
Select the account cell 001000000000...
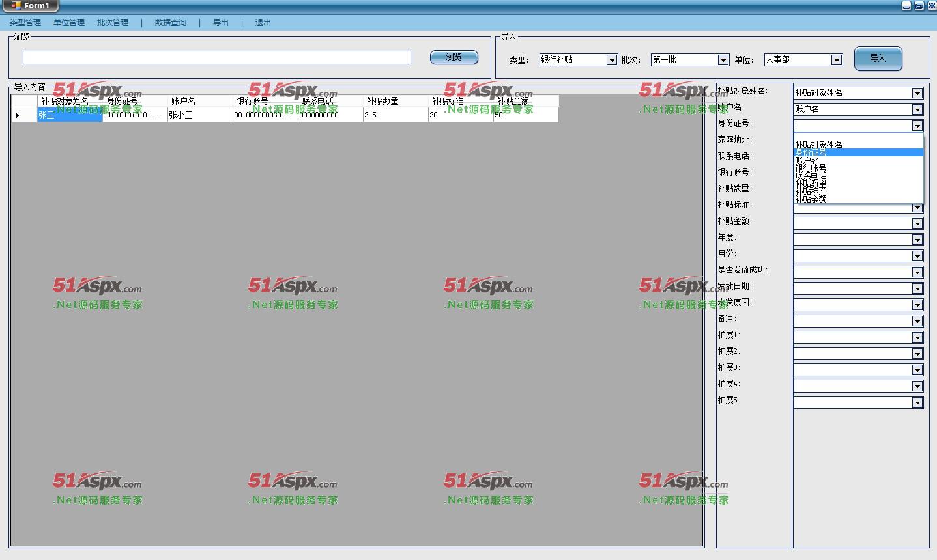[265, 115]
